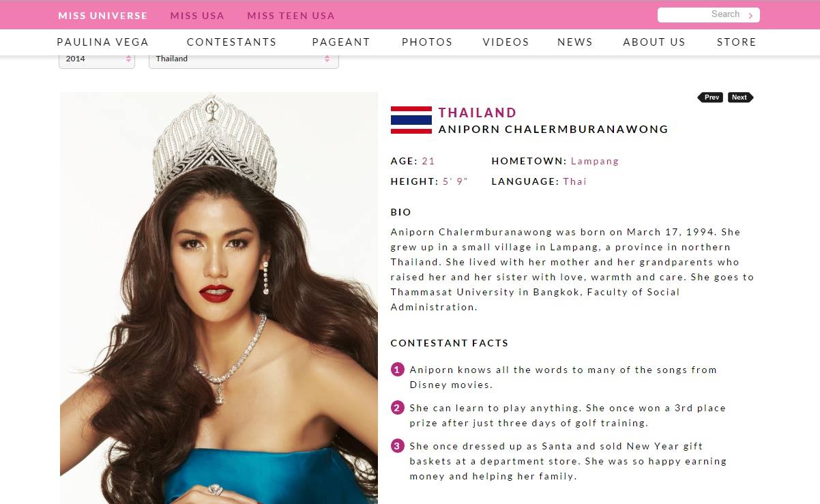
Task: Click the country dropdown arrows
Action: (x=327, y=59)
